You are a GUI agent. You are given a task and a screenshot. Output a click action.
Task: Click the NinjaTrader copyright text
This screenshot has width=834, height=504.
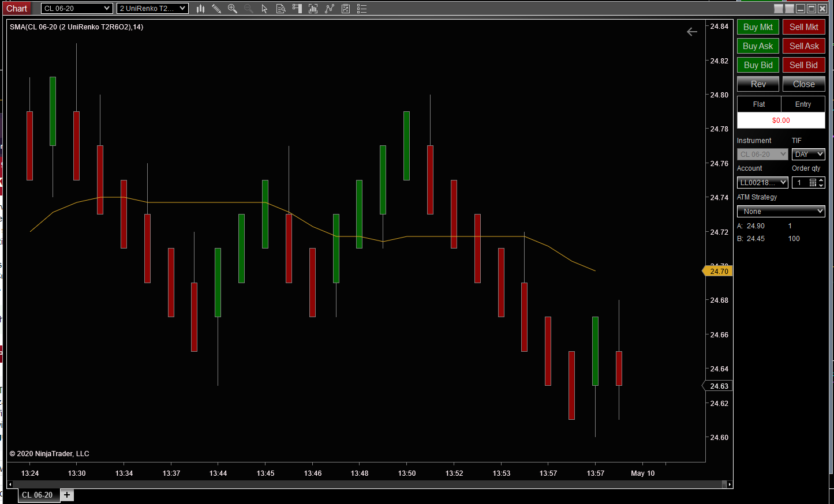50,454
